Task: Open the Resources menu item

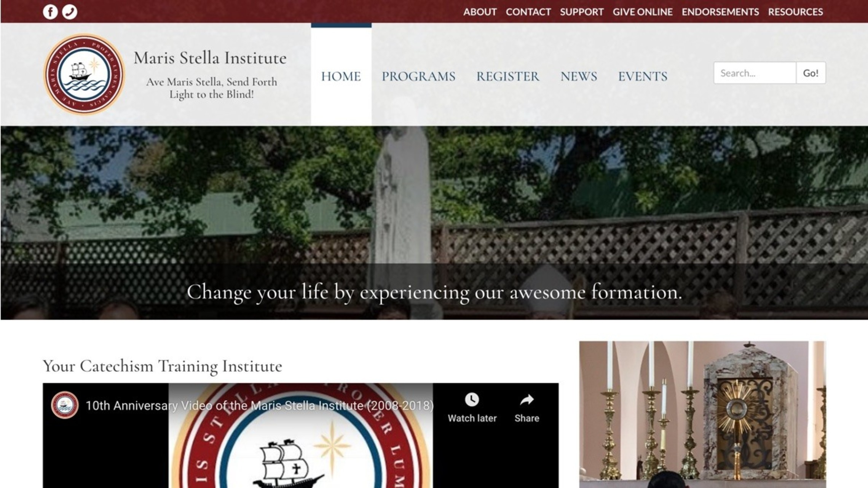Action: click(x=795, y=12)
